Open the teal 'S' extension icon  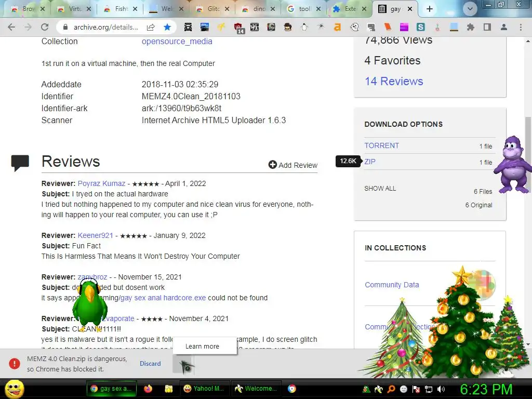coord(421,27)
